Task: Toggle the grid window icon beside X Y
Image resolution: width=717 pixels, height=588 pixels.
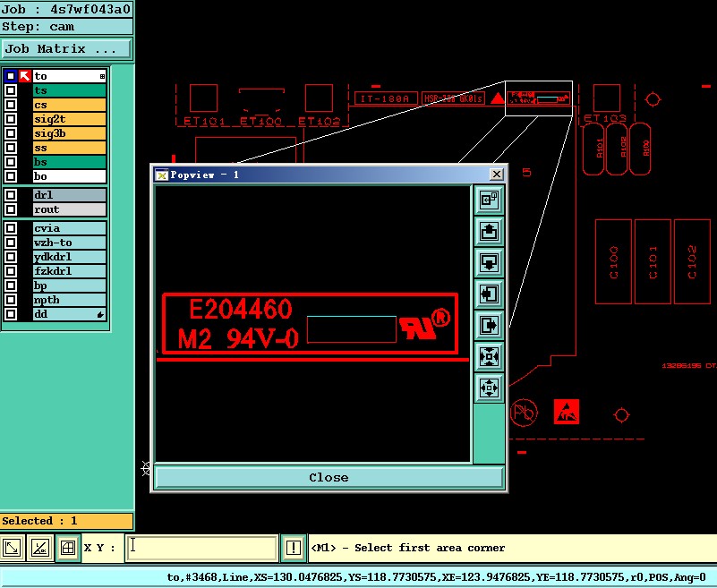Action: 68,548
